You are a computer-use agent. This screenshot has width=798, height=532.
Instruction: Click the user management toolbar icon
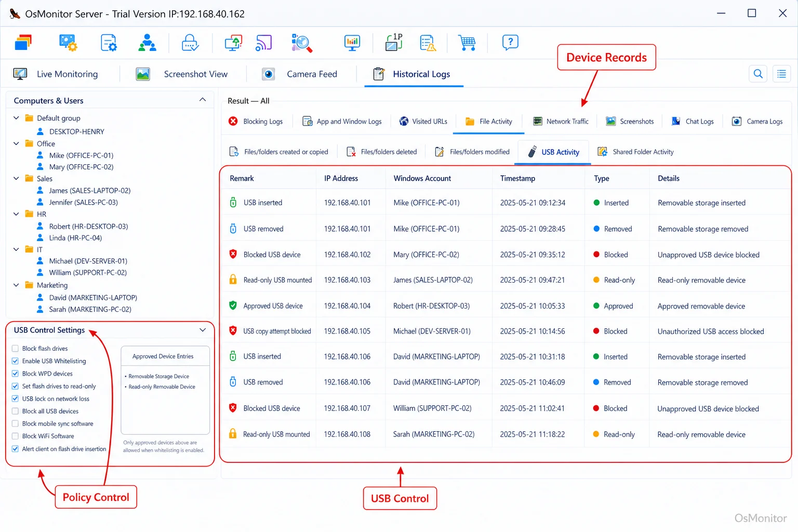point(147,43)
